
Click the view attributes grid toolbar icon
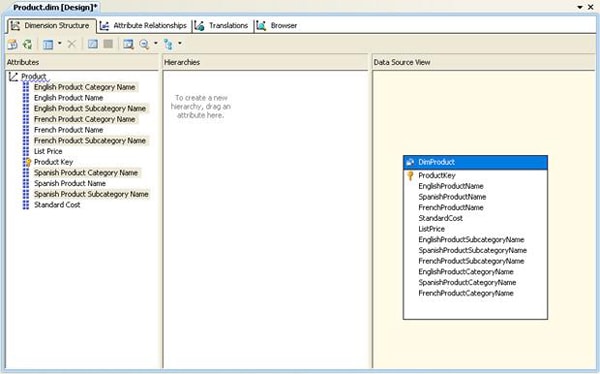tap(48, 44)
